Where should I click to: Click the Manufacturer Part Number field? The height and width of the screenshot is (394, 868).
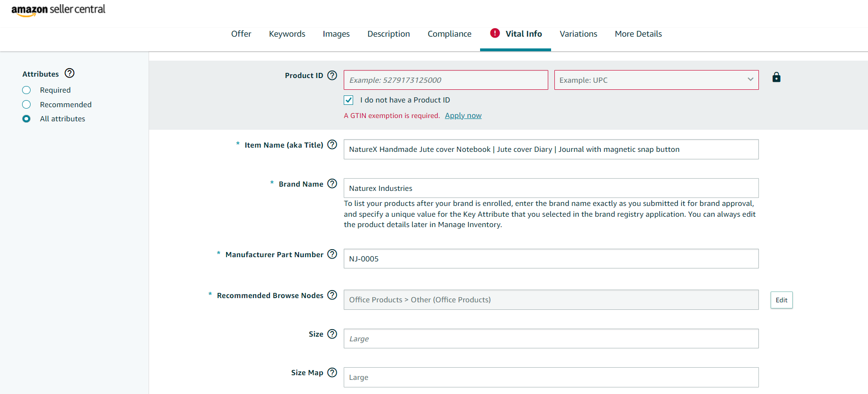(551, 259)
